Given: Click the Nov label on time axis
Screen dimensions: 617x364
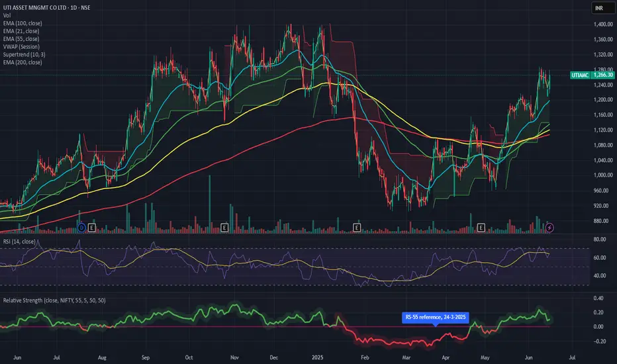Looking at the screenshot, I should [234, 357].
